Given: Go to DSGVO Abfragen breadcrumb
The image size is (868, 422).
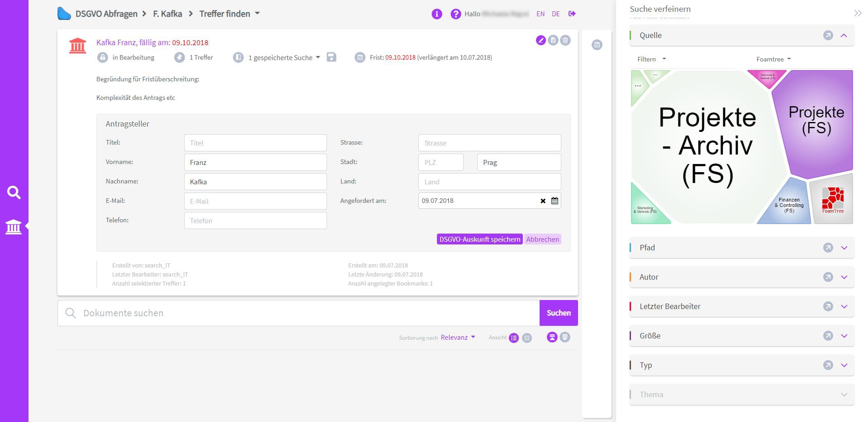Looking at the screenshot, I should click(106, 14).
